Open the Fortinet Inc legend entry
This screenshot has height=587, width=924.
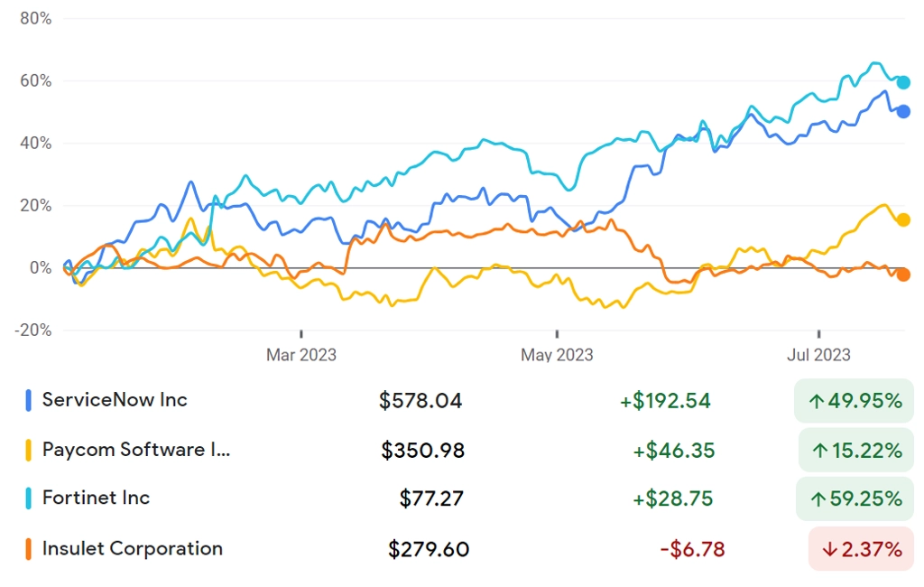tap(96, 498)
